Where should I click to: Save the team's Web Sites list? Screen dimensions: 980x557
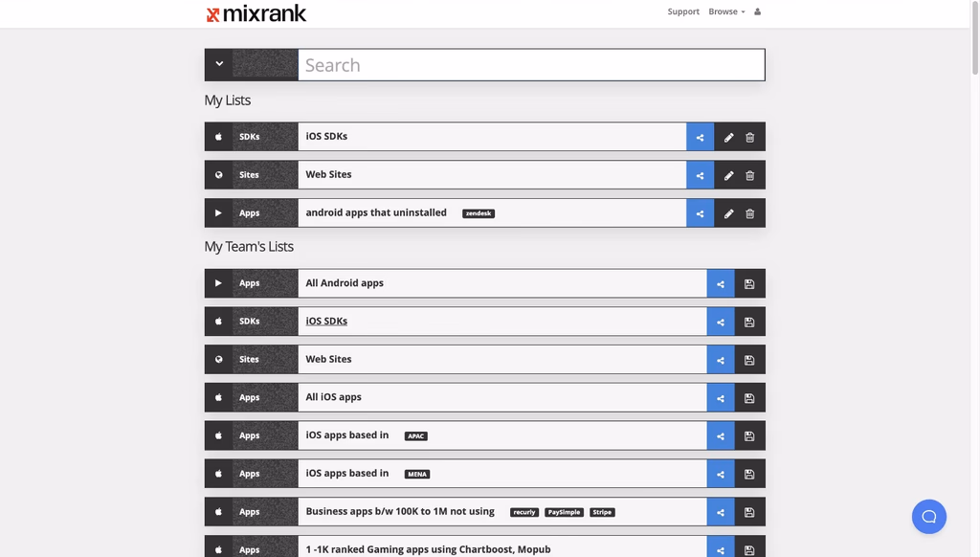[749, 360]
